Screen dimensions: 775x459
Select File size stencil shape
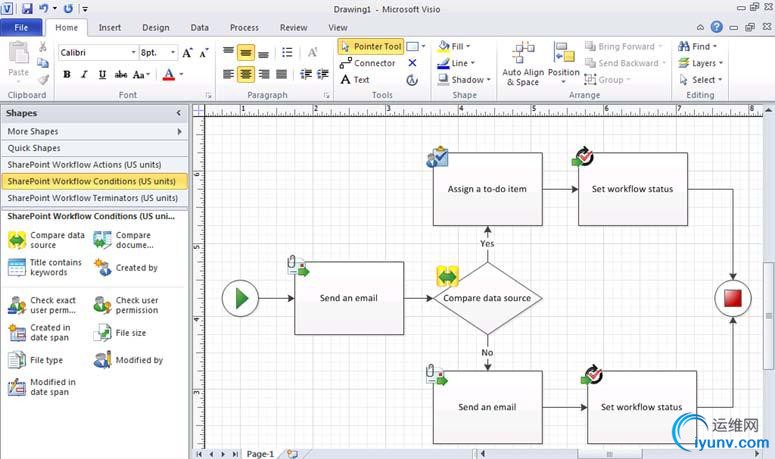pyautogui.click(x=120, y=333)
